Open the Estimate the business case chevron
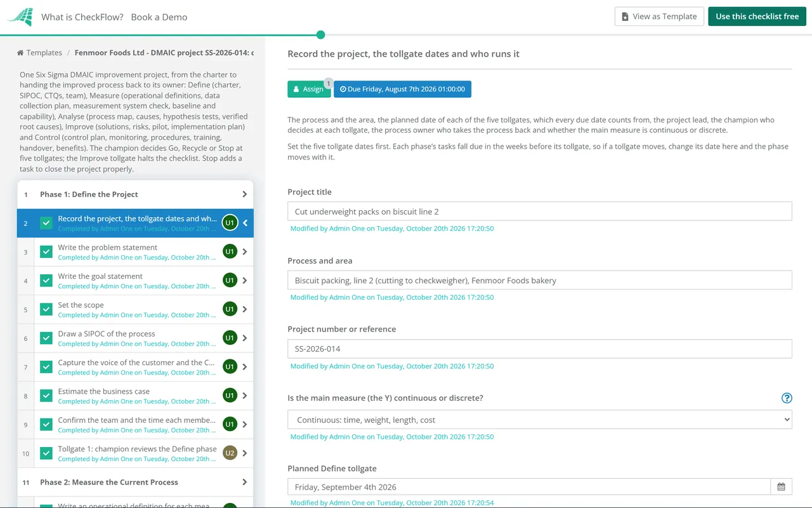This screenshot has width=812, height=508. (x=245, y=396)
